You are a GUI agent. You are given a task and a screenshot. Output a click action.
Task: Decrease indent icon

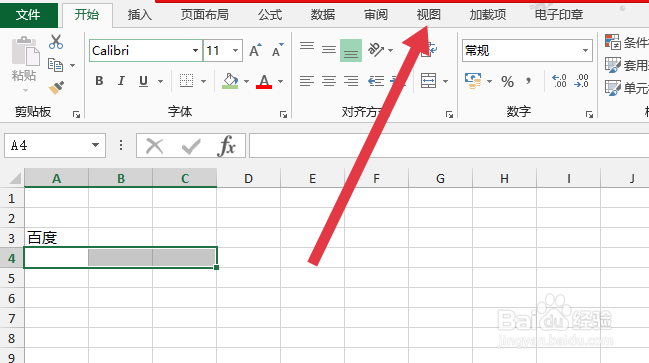376,81
